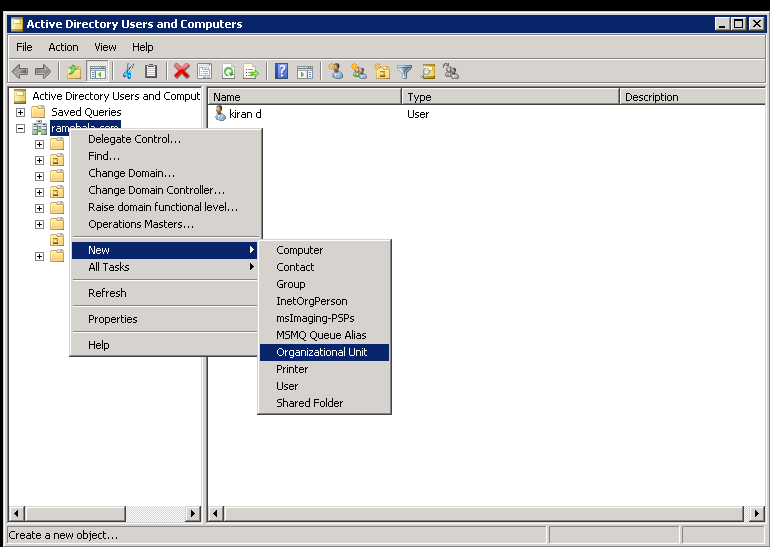
Task: Sort by the Type column header
Action: [x=510, y=97]
